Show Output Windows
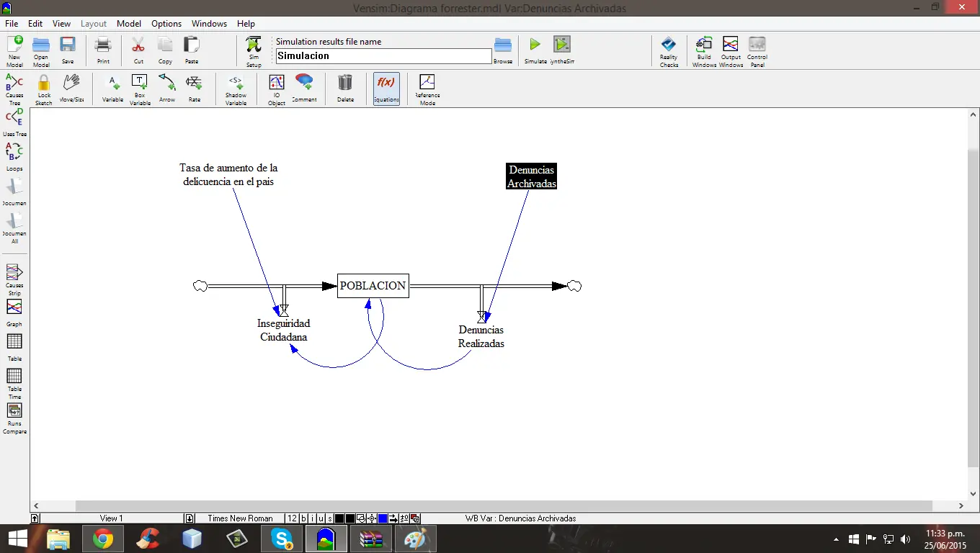The height and width of the screenshot is (553, 980). tap(731, 52)
